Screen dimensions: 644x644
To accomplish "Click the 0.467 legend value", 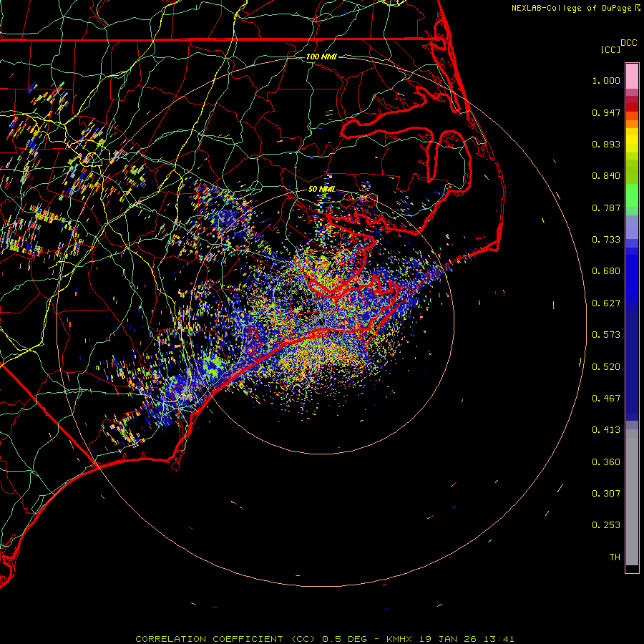I will click(x=606, y=399).
